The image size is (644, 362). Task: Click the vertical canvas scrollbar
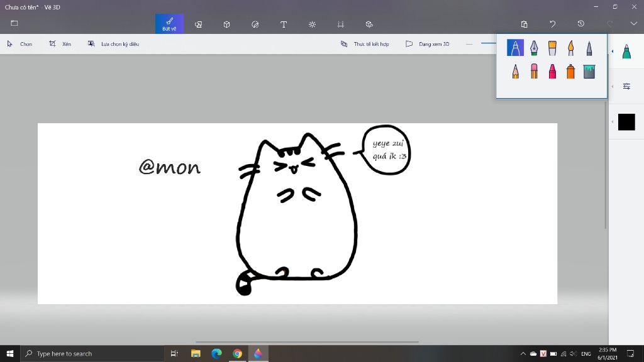[606, 164]
